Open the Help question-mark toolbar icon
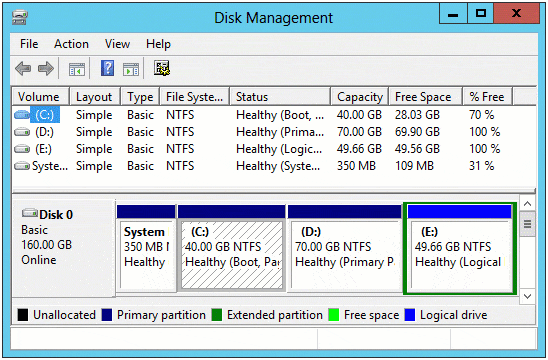 coord(107,68)
